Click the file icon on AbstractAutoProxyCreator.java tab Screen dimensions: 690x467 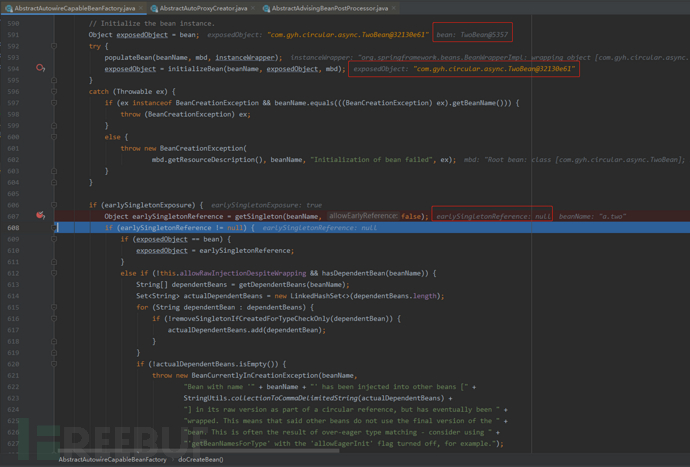152,8
